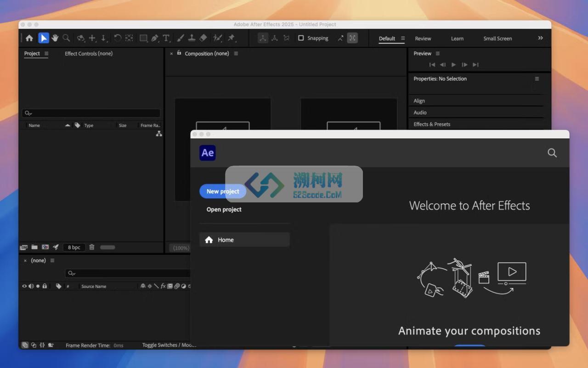Select the Type tool
Image resolution: width=588 pixels, height=368 pixels.
click(x=166, y=38)
